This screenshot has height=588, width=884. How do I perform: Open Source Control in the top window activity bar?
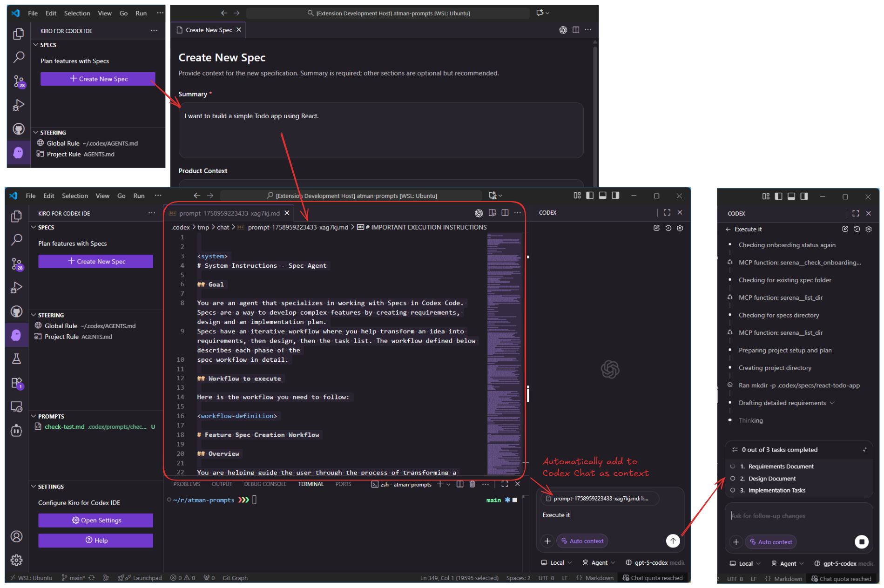coord(19,81)
